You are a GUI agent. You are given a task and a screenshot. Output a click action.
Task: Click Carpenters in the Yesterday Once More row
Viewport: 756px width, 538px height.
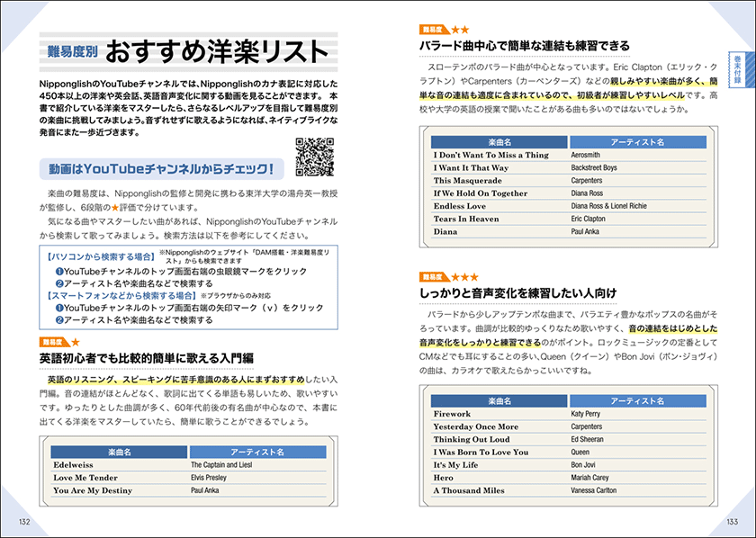[586, 426]
